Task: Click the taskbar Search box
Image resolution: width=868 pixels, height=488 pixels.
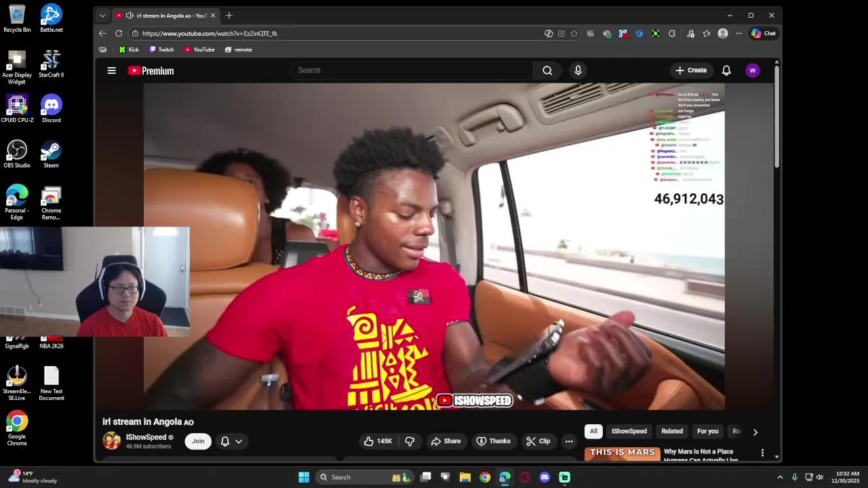Action: click(x=365, y=477)
